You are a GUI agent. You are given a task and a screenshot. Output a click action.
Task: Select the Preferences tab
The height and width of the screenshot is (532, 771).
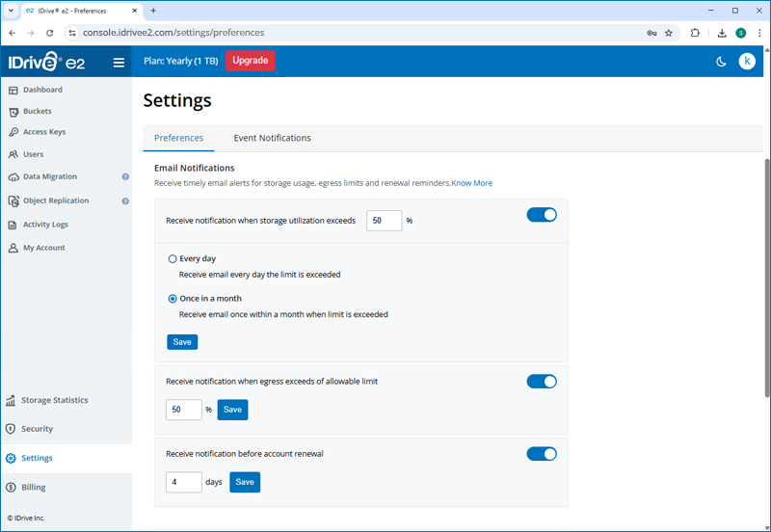pos(178,138)
